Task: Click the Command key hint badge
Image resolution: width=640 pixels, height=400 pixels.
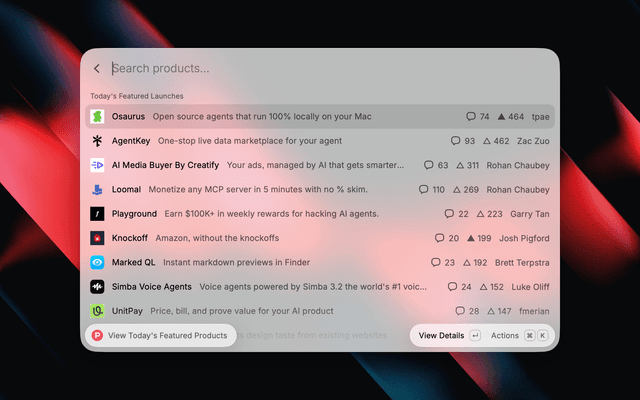Action: (x=529, y=336)
